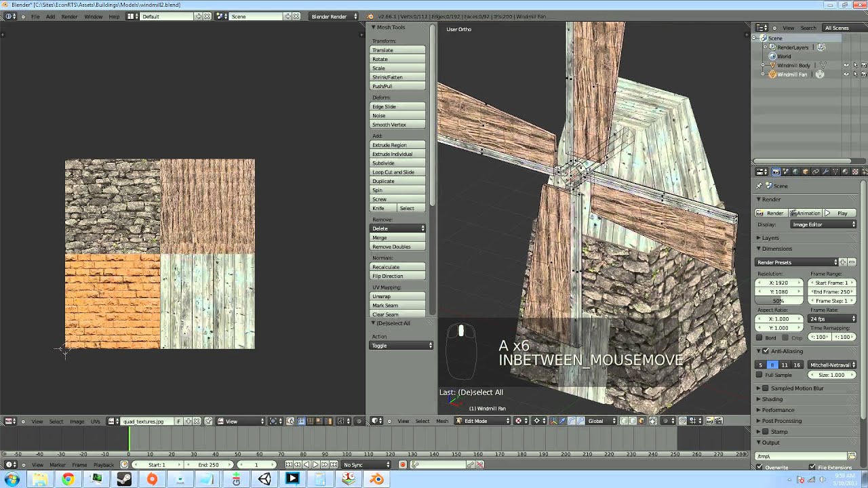Click the quad_textures.jpg image name field
868x488 pixels.
148,422
